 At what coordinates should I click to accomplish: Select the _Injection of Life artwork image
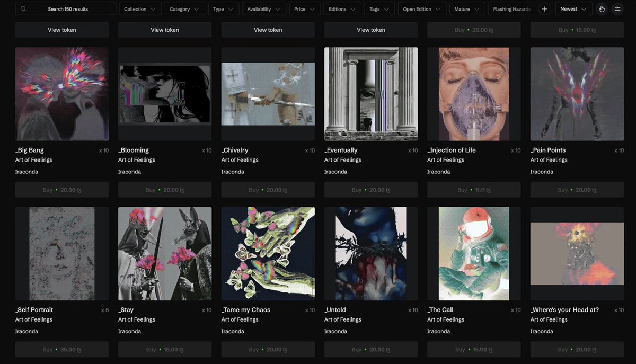click(474, 94)
